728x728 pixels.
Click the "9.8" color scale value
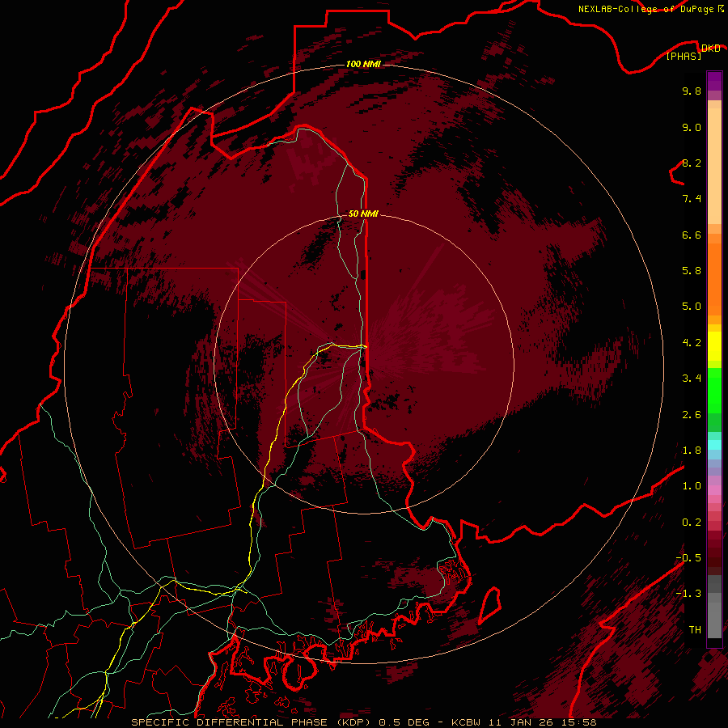692,91
